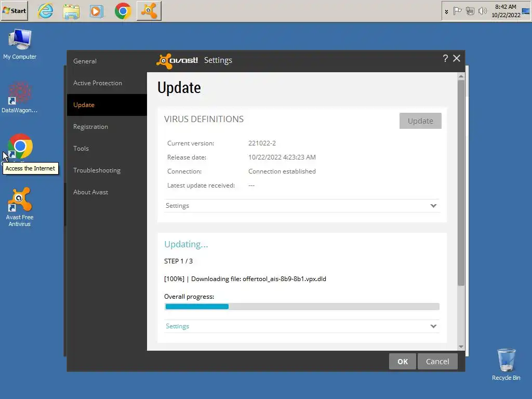The width and height of the screenshot is (532, 399).
Task: Open the Tools section
Action: (107, 148)
